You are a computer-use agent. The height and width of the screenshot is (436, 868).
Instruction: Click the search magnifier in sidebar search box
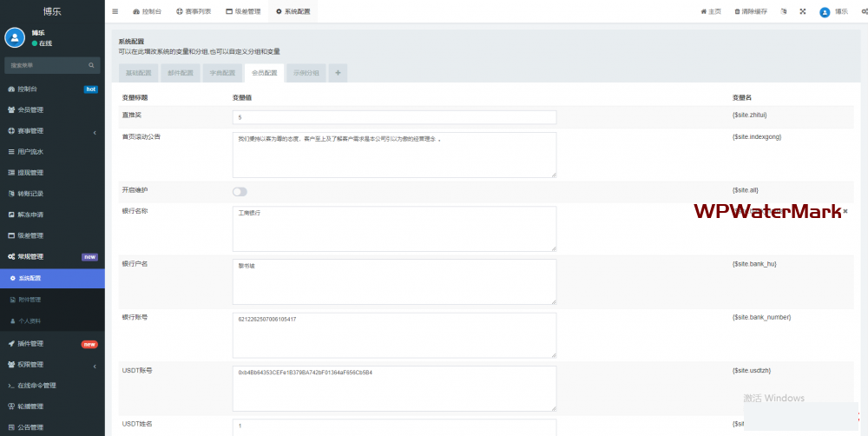(91, 65)
